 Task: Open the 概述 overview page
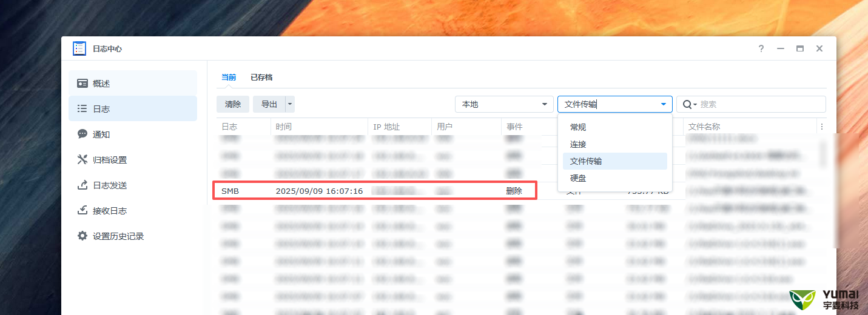click(x=133, y=84)
